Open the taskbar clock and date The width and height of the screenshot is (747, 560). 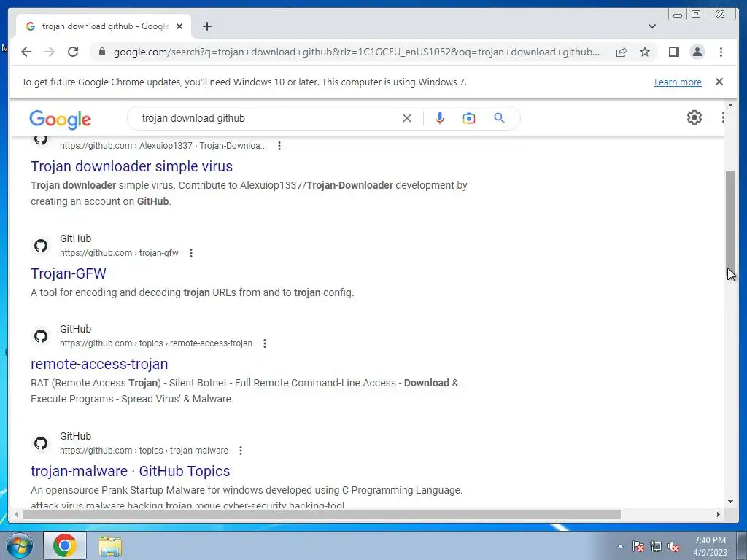(710, 546)
